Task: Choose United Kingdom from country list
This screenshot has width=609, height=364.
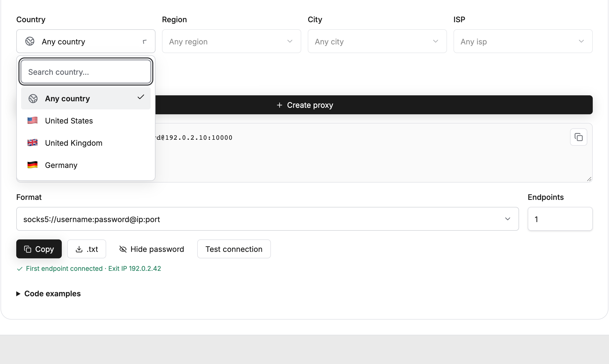Action: pos(86,143)
